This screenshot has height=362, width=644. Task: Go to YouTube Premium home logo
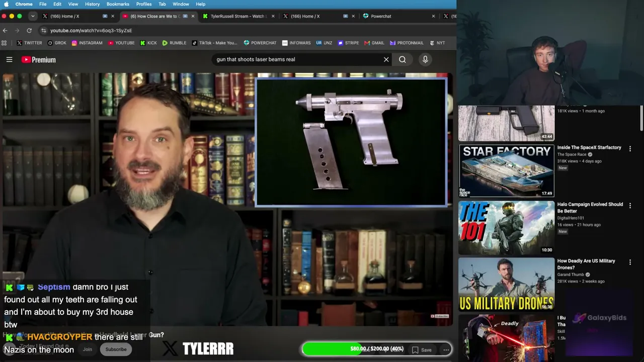pyautogui.click(x=39, y=60)
